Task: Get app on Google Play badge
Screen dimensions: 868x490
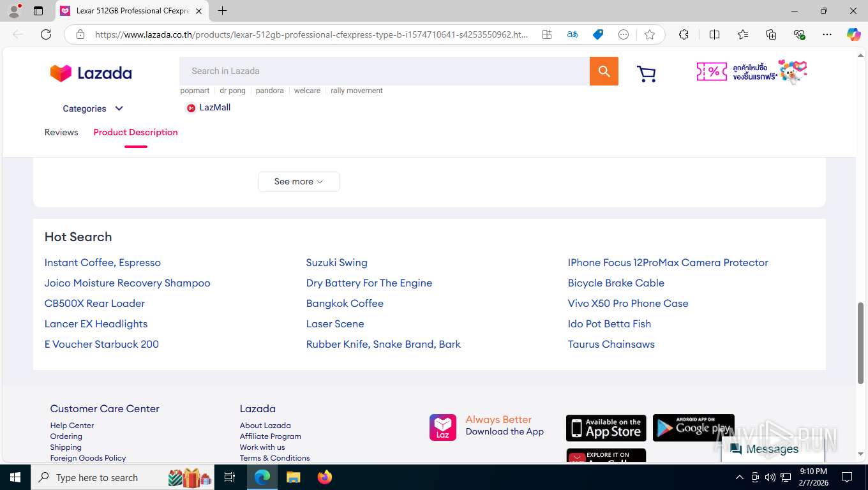Action: pos(693,428)
